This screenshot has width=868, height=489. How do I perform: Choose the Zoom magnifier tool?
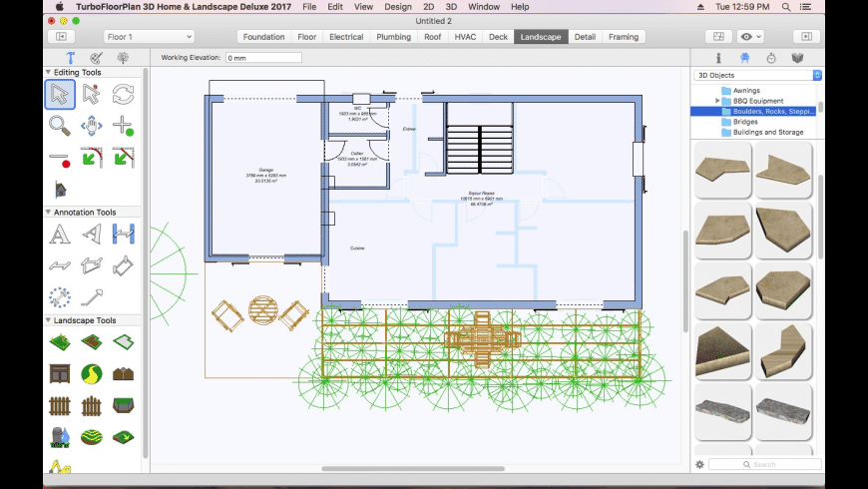[x=60, y=126]
